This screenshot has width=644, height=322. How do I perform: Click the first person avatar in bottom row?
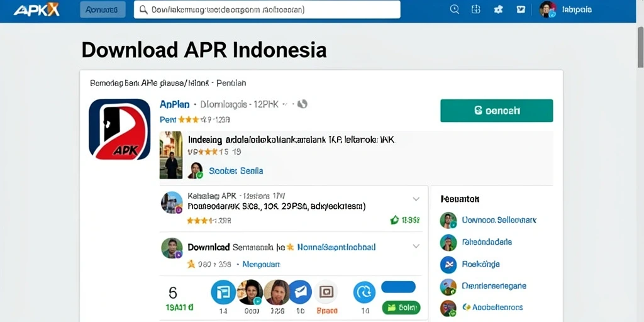(250, 292)
